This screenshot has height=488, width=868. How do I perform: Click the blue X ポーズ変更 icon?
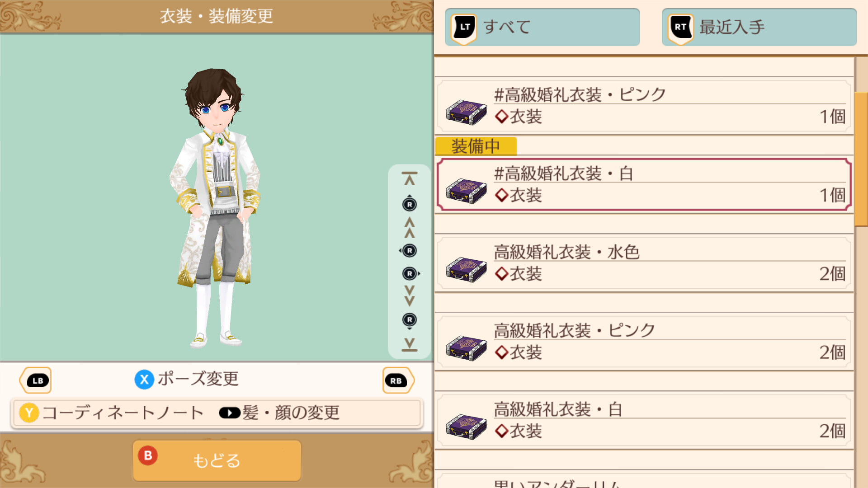pyautogui.click(x=144, y=380)
